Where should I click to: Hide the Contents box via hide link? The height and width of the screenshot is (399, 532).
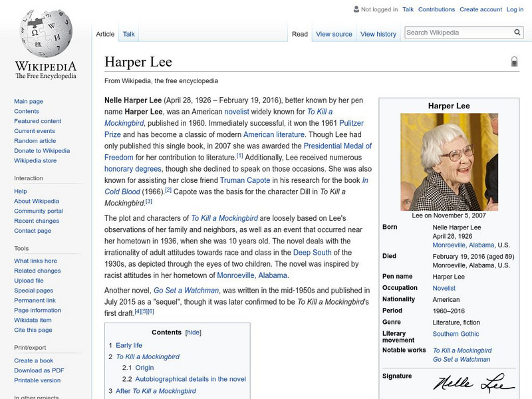pyautogui.click(x=194, y=332)
